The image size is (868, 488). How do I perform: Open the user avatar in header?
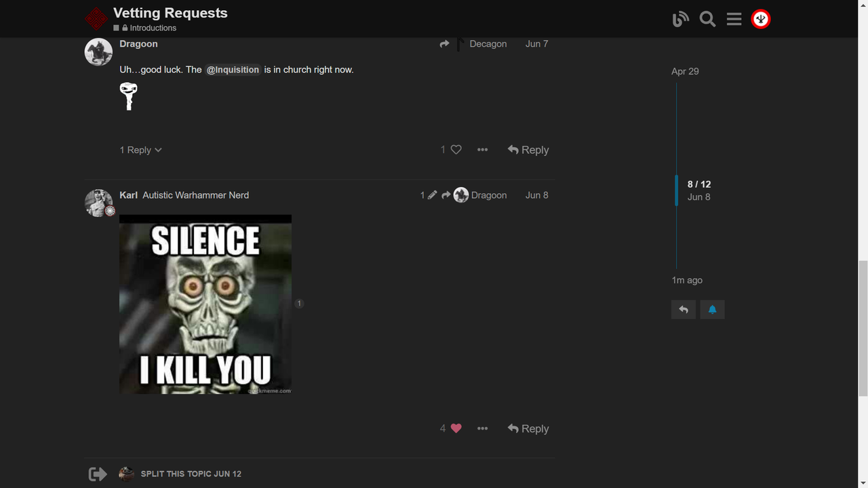(x=761, y=19)
